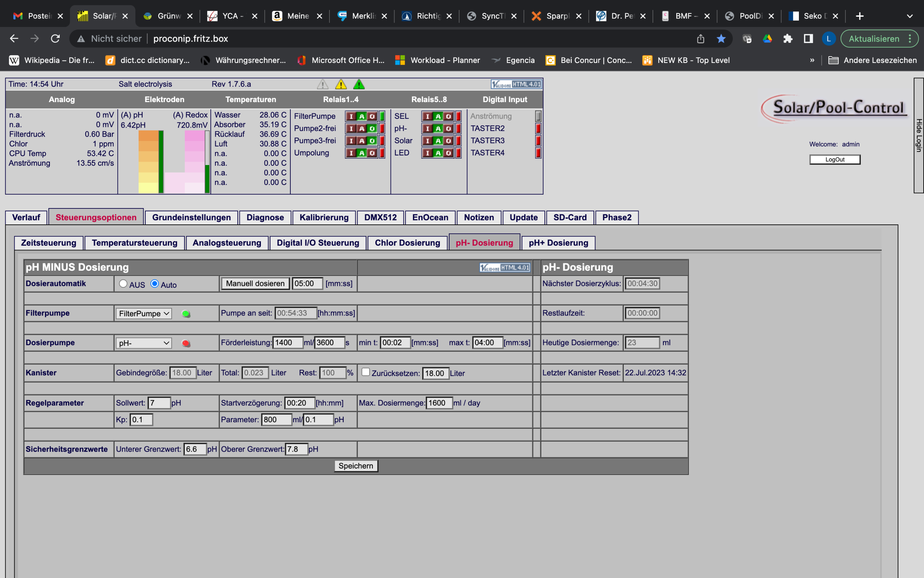The image size is (924, 578).
Task: Turn Solar relay off with O
Action: [x=448, y=141]
